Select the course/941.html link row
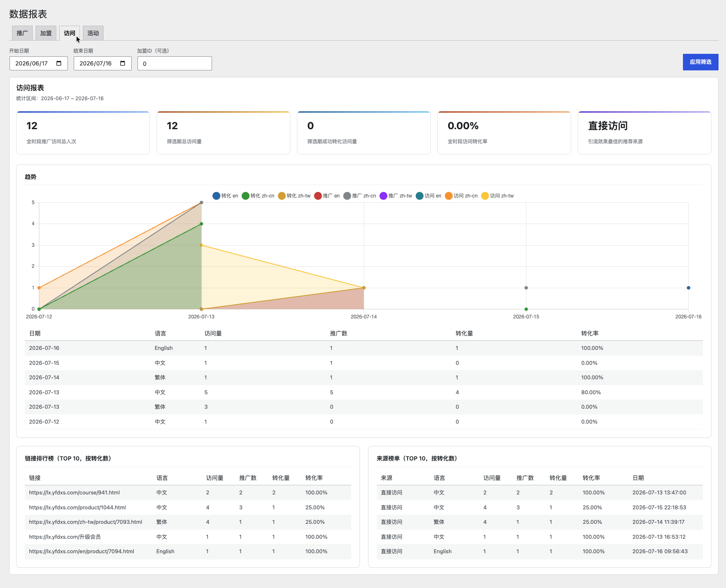The height and width of the screenshot is (588, 726). coord(188,493)
